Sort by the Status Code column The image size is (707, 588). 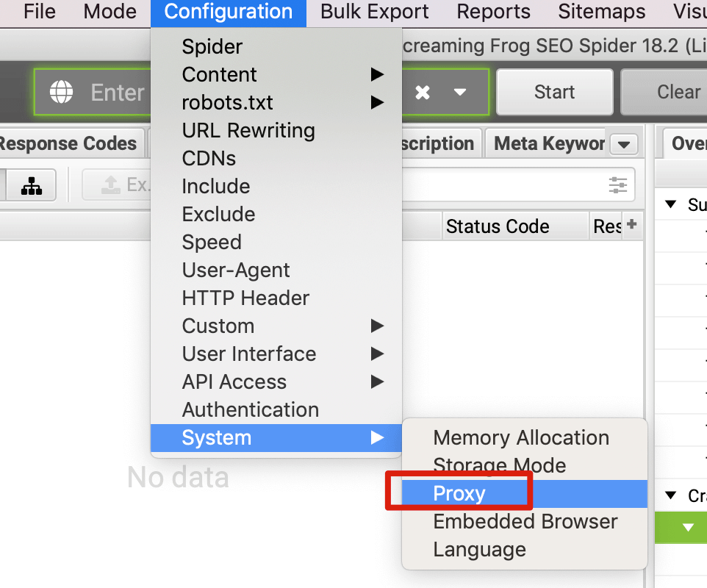[516, 226]
